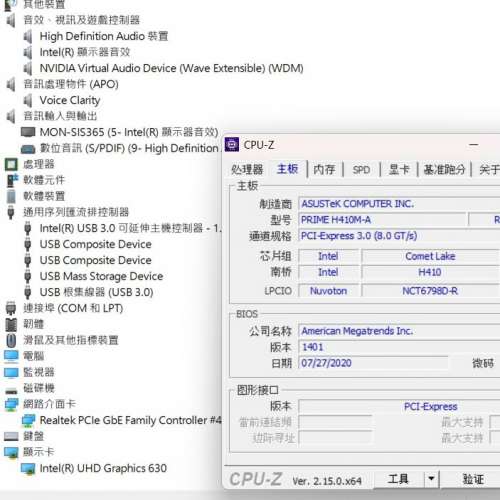Screen dimensions: 500x500
Task: Click the 音訊輸入與輸出 category icon
Action: (x=11, y=116)
